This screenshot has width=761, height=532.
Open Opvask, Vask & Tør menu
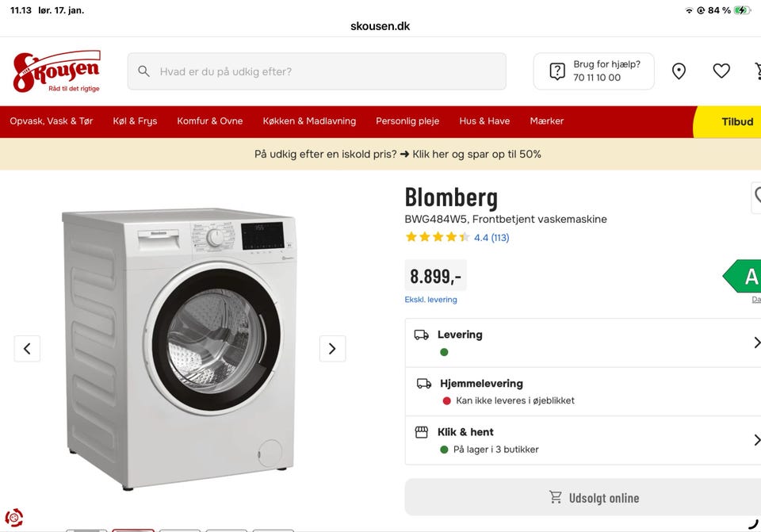[x=52, y=121]
